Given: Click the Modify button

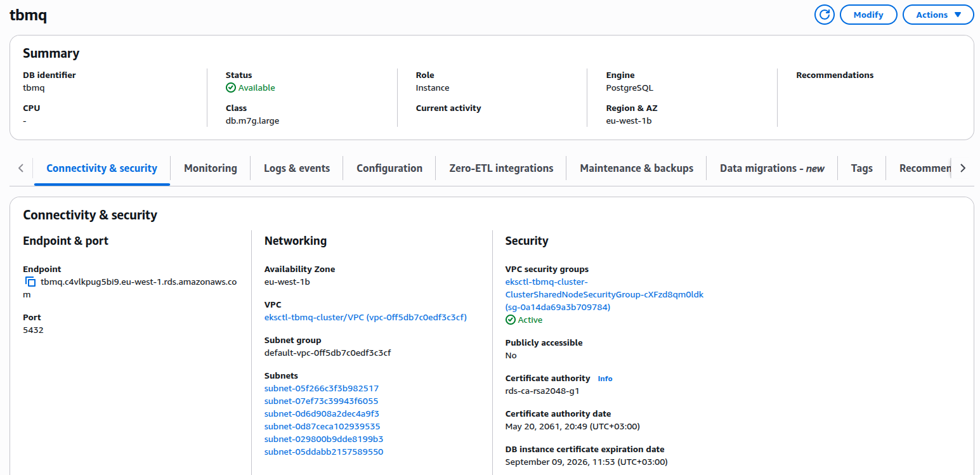Looking at the screenshot, I should [868, 15].
